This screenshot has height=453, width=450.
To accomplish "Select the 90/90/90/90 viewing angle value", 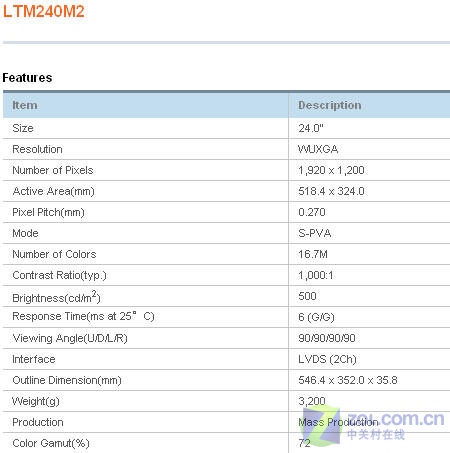I will [x=327, y=338].
